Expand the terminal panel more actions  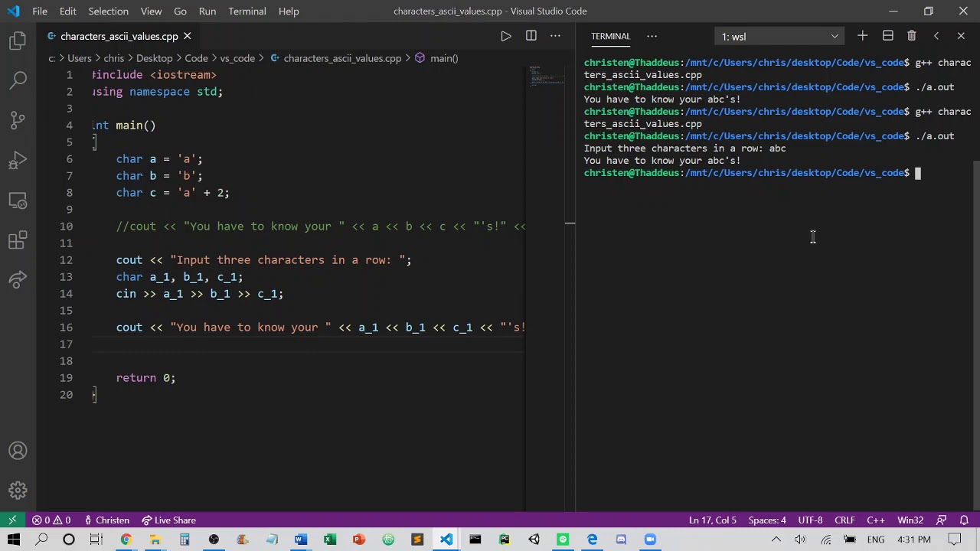652,36
